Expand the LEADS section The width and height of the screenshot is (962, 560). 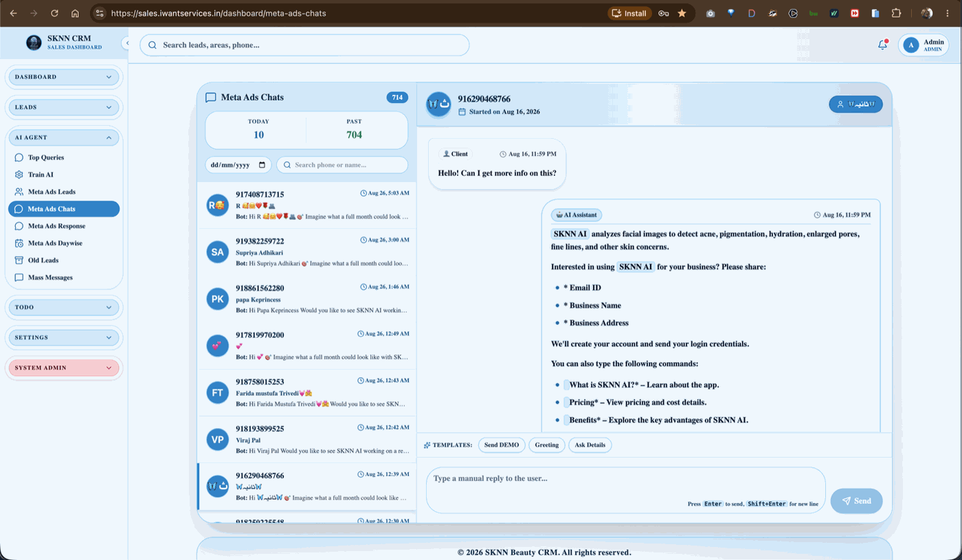[x=63, y=107]
